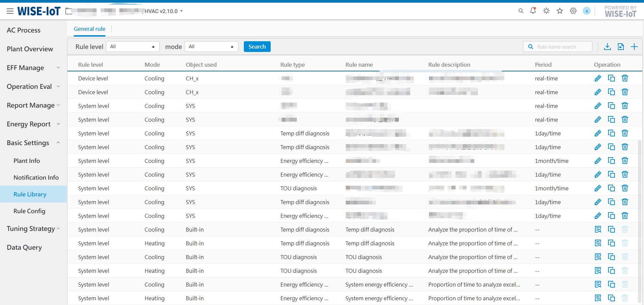Delete the TOU diagnosis 1month/time rule
Image resolution: width=644 pixels, height=305 pixels.
click(625, 188)
